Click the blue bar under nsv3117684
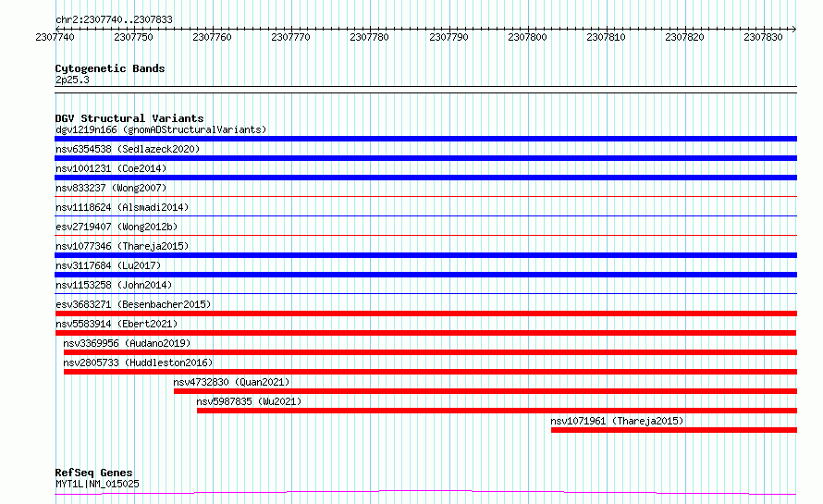Screen dimensions: 823x504 coord(425,275)
